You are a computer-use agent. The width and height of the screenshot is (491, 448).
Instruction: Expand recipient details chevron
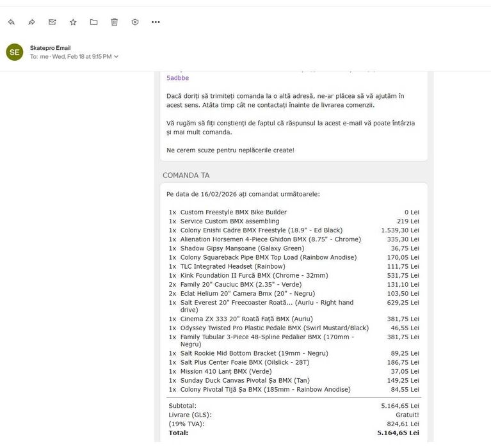click(116, 57)
